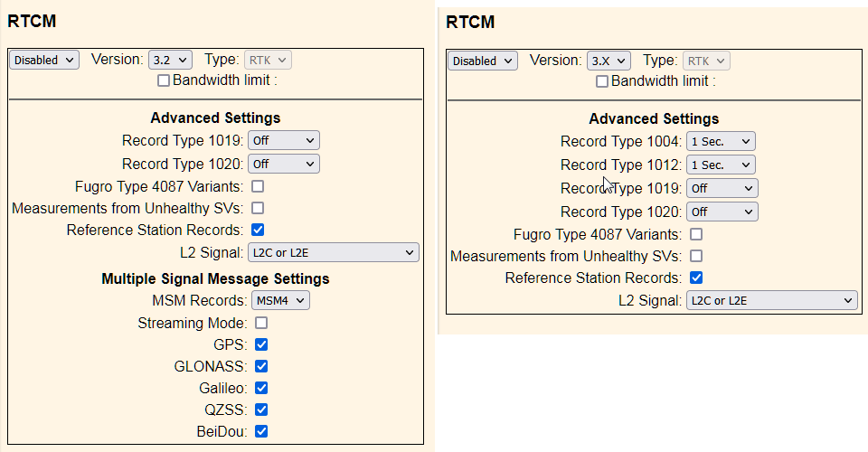The width and height of the screenshot is (868, 452).
Task: Uncheck the Galileo checkbox
Action: tap(261, 388)
